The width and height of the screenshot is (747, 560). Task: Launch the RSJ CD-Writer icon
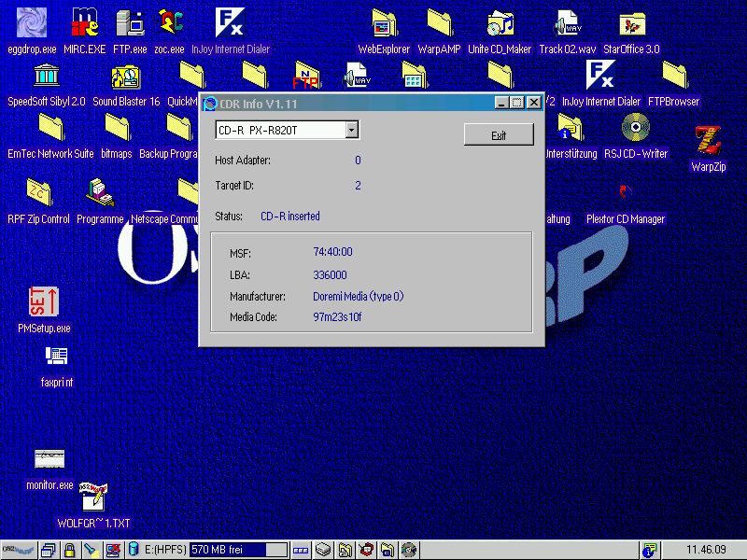[636, 128]
